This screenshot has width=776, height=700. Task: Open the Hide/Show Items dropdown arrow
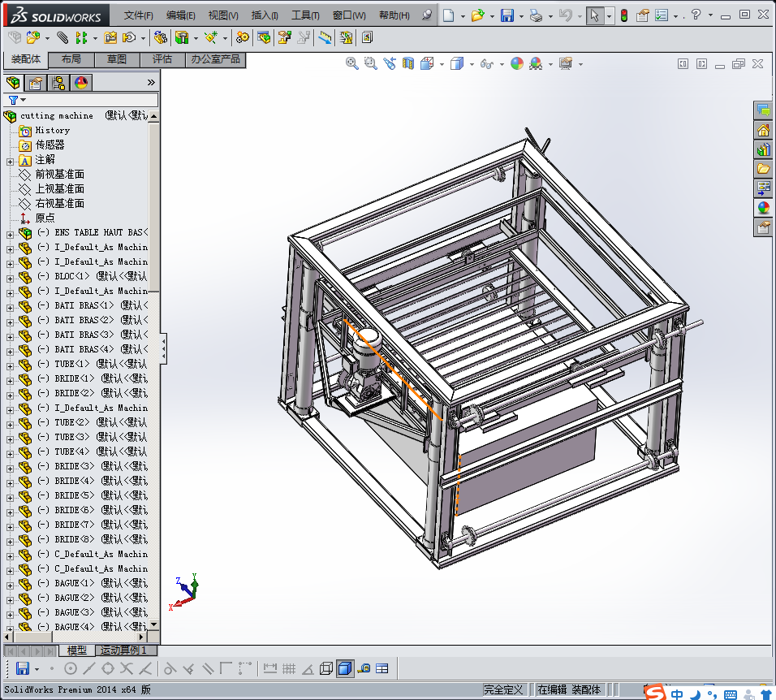(502, 64)
